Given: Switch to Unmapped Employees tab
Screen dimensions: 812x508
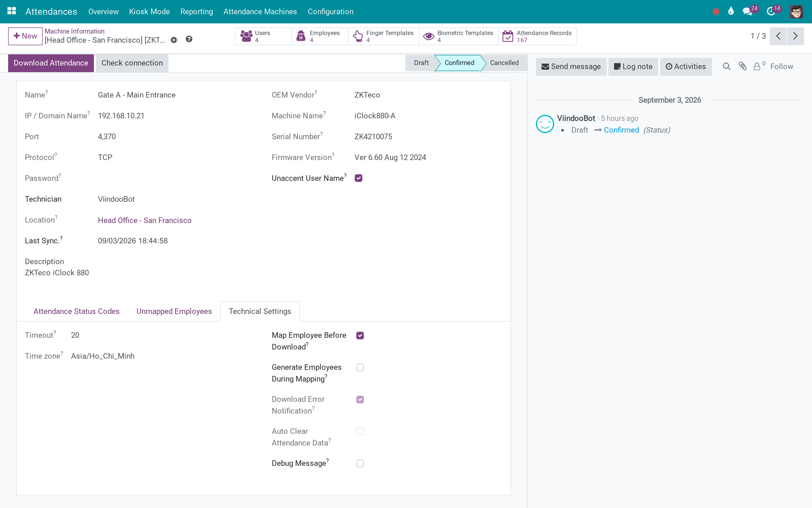Looking at the screenshot, I should pyautogui.click(x=174, y=311).
